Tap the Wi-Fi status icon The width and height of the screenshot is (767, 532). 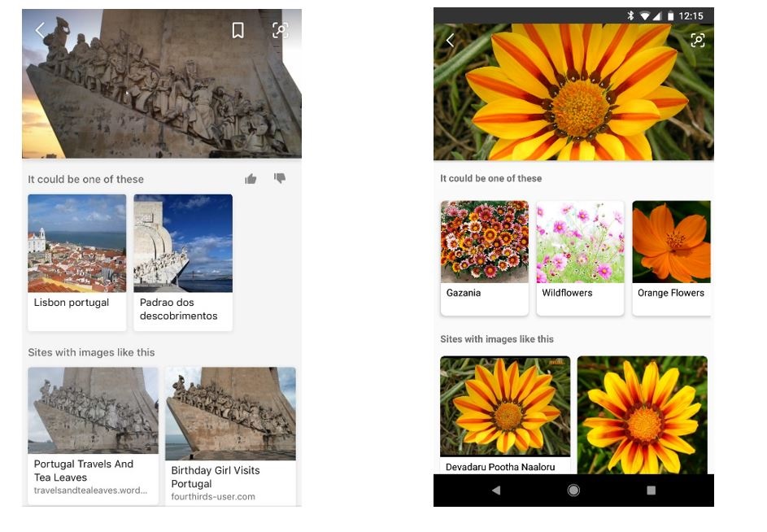[645, 16]
